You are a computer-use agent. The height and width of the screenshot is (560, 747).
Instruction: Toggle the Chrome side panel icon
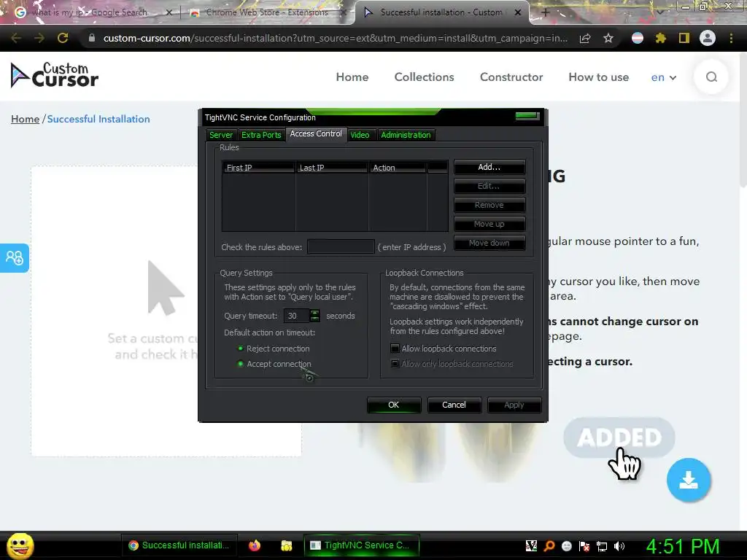click(684, 38)
